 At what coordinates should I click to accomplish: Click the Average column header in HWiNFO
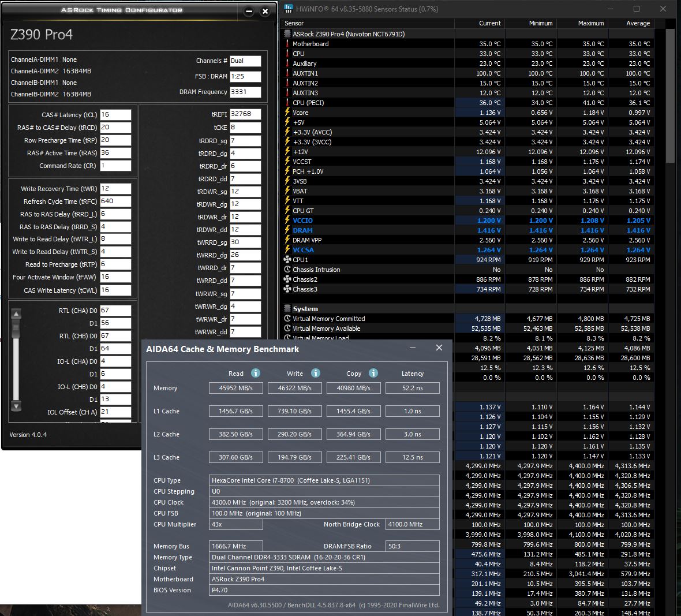coord(631,23)
